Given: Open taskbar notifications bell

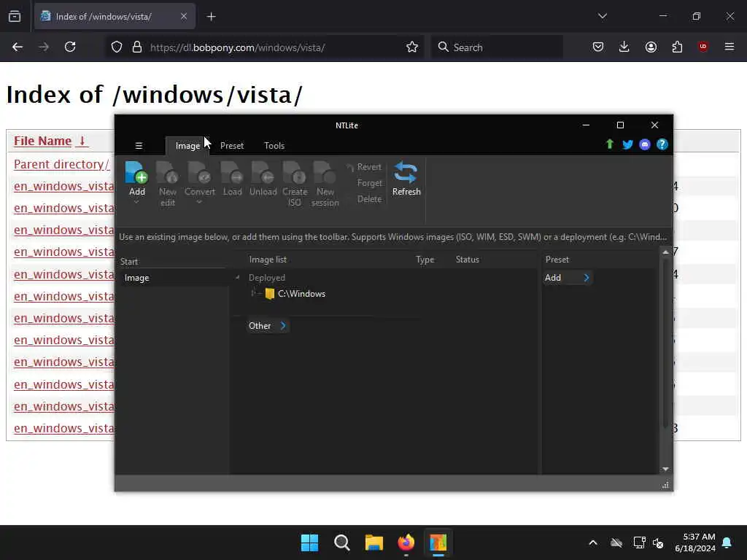Looking at the screenshot, I should (727, 542).
